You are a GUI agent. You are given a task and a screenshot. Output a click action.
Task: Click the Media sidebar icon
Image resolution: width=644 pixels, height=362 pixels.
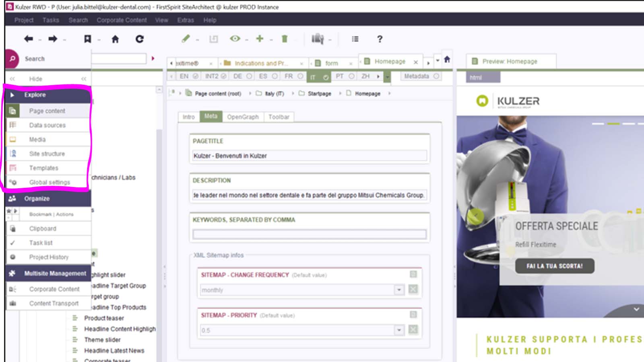(14, 139)
